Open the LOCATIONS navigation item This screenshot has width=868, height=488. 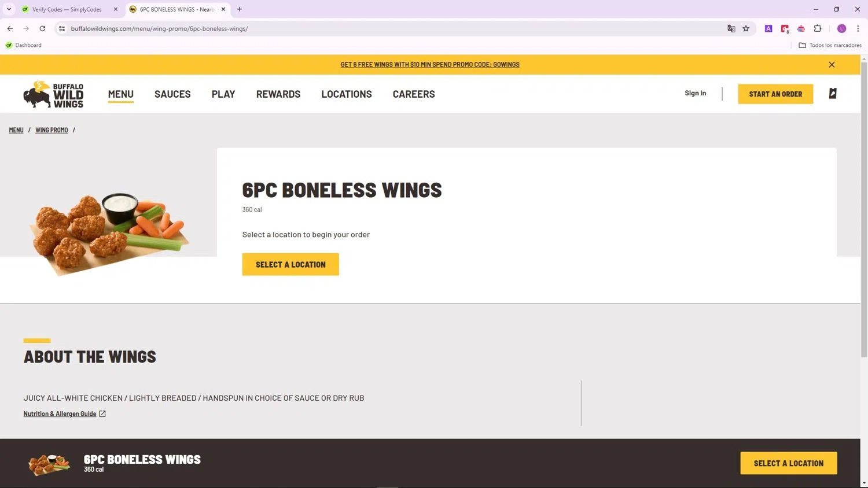tap(347, 94)
